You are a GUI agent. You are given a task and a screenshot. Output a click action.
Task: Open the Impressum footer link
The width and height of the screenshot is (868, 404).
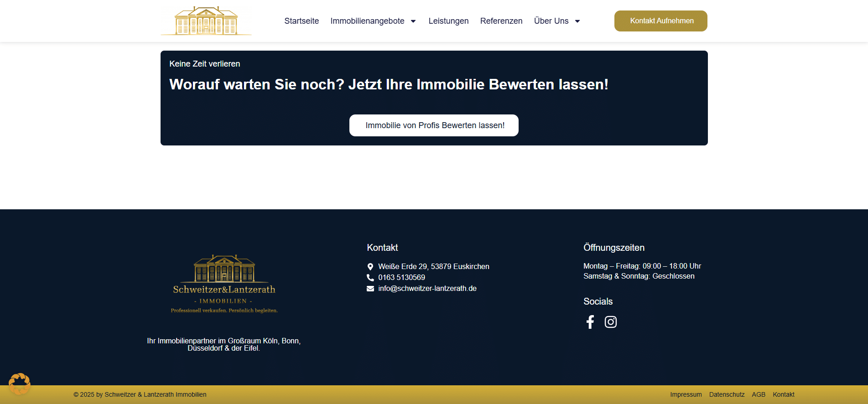pos(686,394)
